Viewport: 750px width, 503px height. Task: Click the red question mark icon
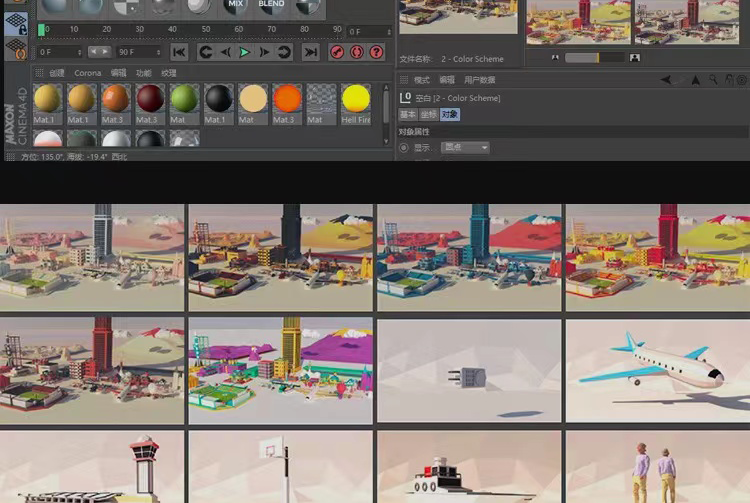click(376, 52)
